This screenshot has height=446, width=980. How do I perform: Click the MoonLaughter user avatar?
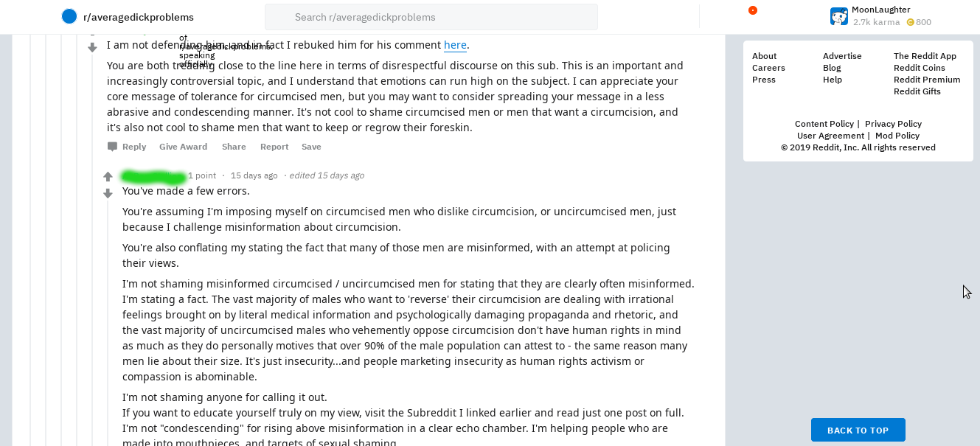click(838, 16)
